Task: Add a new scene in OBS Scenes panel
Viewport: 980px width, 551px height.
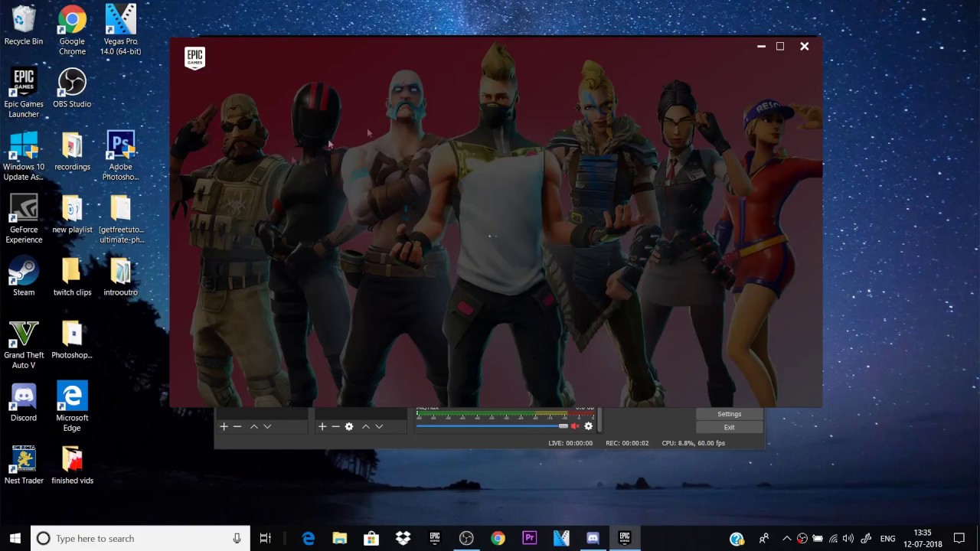Action: coord(224,426)
